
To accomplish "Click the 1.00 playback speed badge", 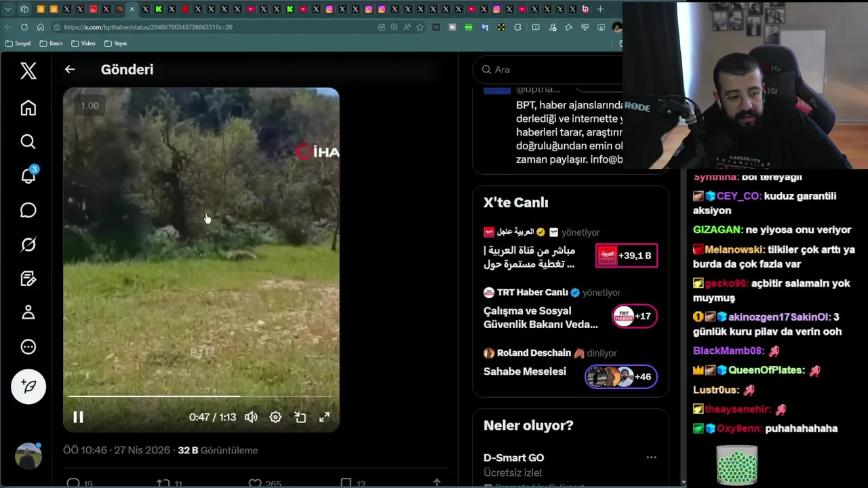I will pos(90,106).
